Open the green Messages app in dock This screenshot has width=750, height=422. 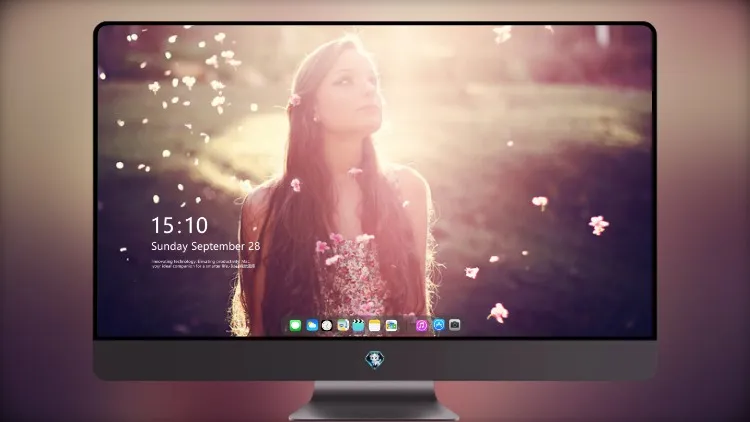(x=295, y=326)
